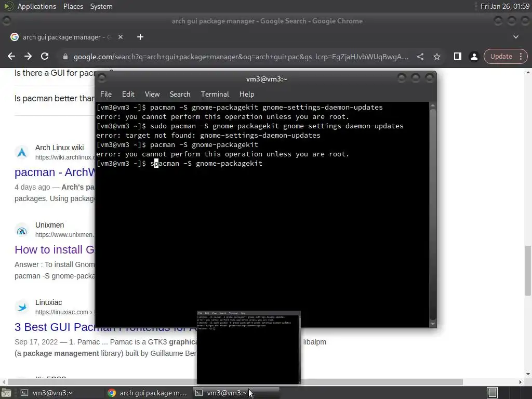Screen dimensions: 532x399
Task: Open terminal Help menu
Action: pos(247,94)
